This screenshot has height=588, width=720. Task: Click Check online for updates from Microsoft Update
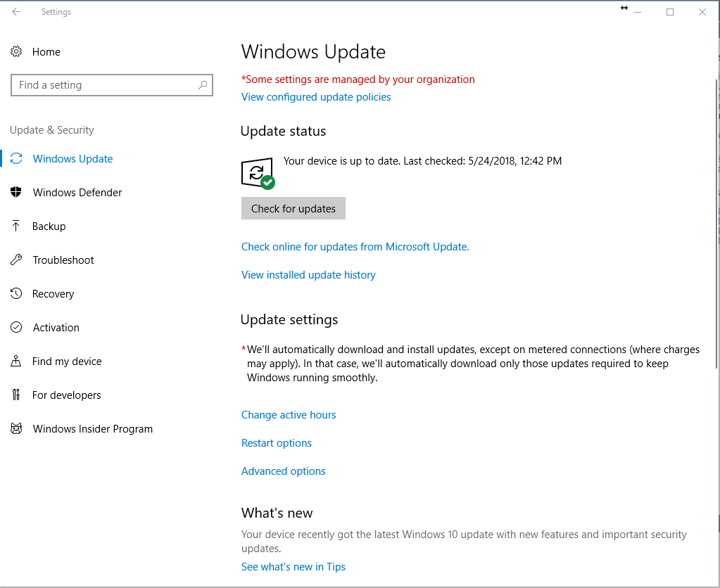coord(355,247)
